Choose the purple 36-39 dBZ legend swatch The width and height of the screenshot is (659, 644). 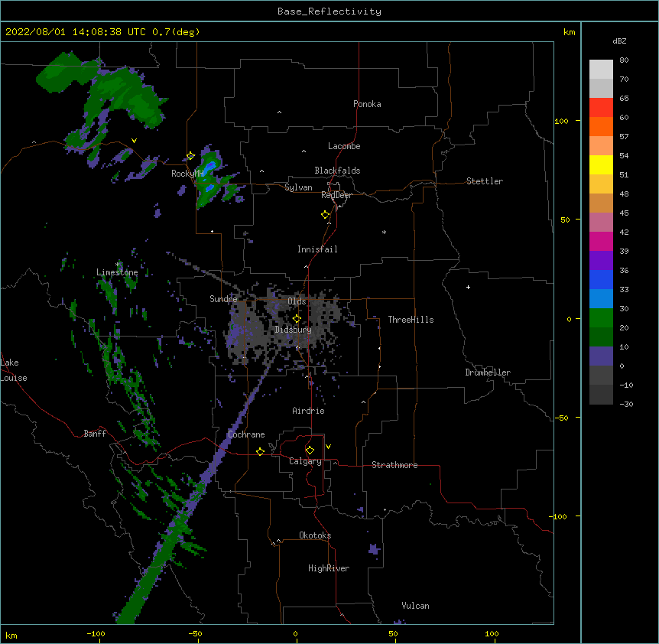601,260
